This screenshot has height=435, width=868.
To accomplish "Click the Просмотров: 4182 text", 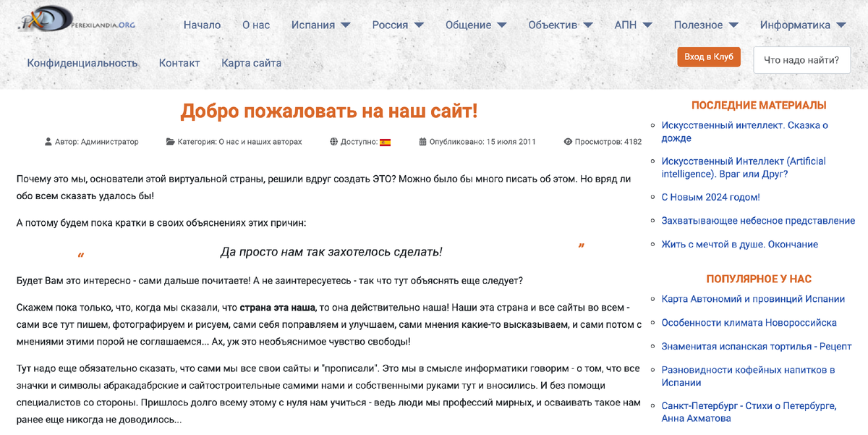I will 608,142.
